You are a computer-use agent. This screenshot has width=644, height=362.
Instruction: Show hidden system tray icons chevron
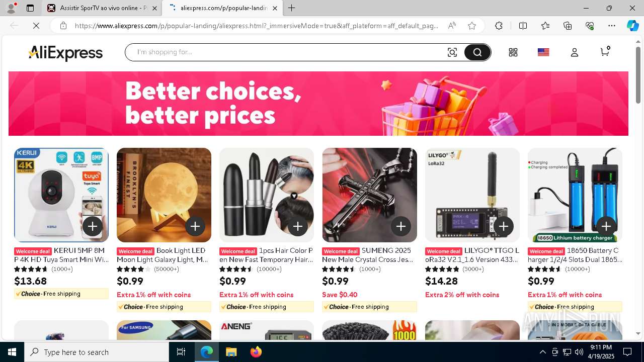[542, 352]
